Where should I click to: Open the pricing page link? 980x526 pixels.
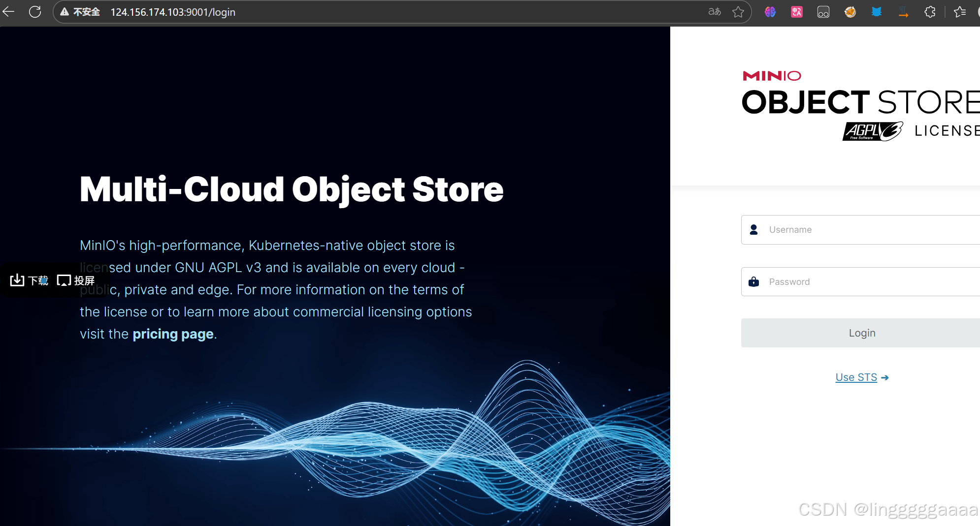pos(173,334)
